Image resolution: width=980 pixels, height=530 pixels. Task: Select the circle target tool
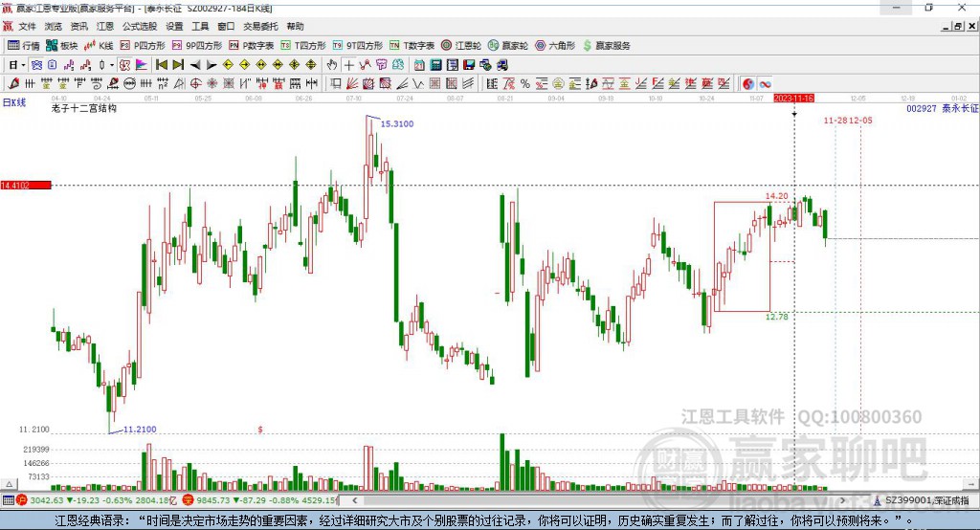click(x=195, y=83)
